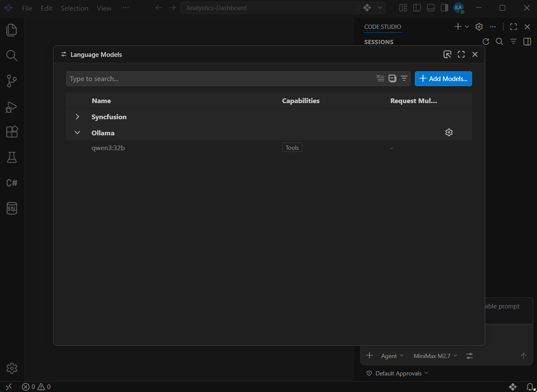Click the Ollama provider settings gear
Image resolution: width=537 pixels, height=392 pixels.
click(x=449, y=132)
